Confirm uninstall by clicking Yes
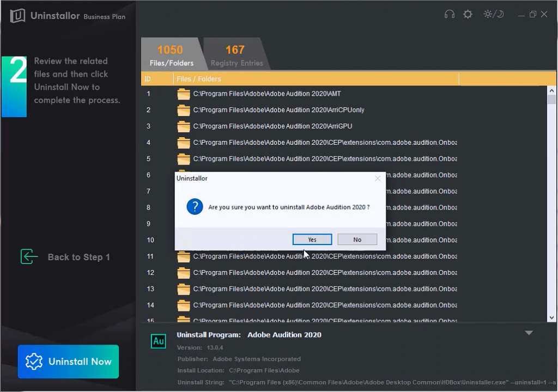This screenshot has width=558, height=392. [x=312, y=240]
